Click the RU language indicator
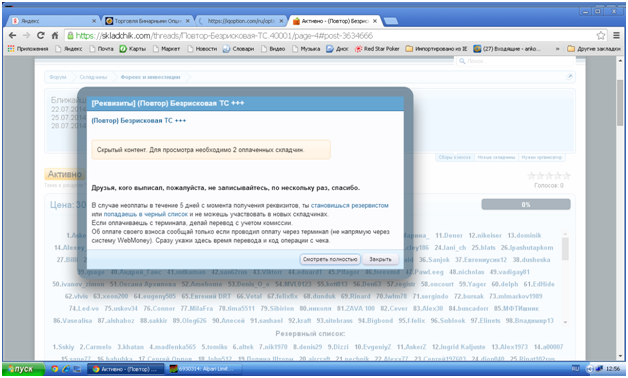The image size is (628, 378). click(x=575, y=369)
